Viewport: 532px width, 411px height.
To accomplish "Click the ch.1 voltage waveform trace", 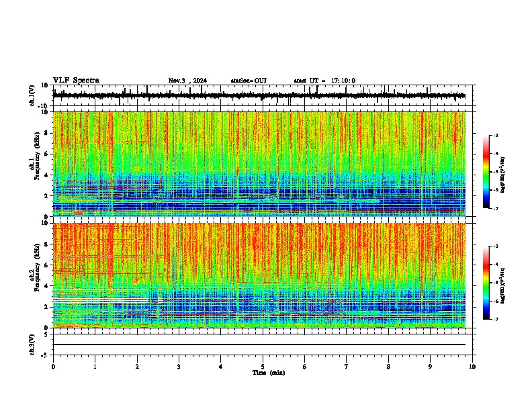I will [x=259, y=95].
